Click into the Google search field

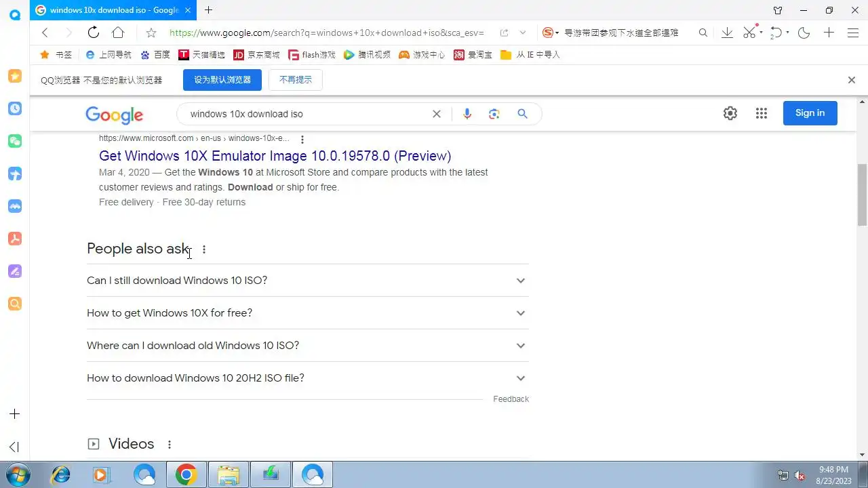tap(309, 114)
